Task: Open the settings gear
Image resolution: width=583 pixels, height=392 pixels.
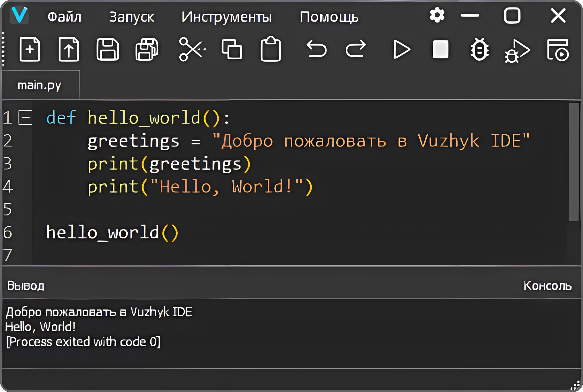Action: [437, 16]
